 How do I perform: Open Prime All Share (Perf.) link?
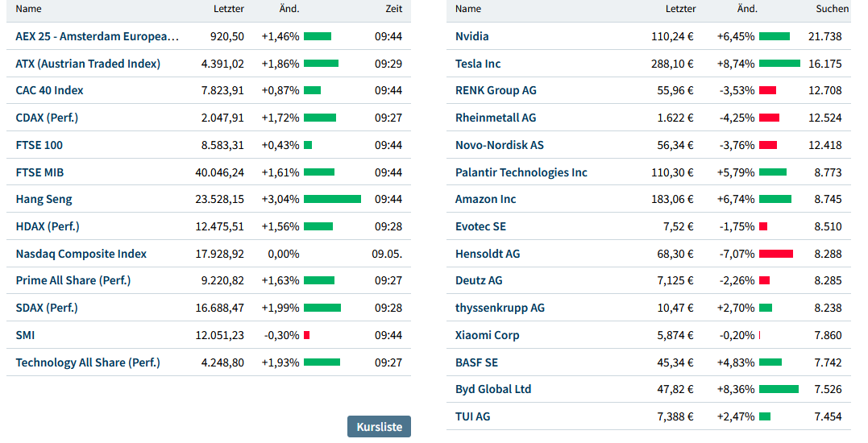(73, 280)
